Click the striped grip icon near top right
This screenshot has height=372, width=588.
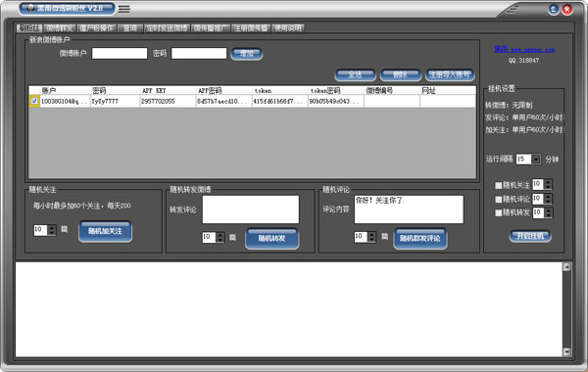pyautogui.click(x=513, y=10)
